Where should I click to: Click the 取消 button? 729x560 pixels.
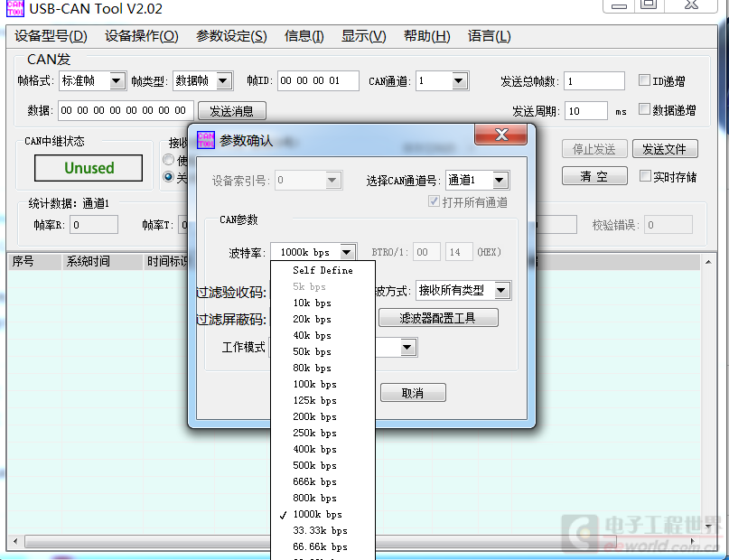[413, 393]
